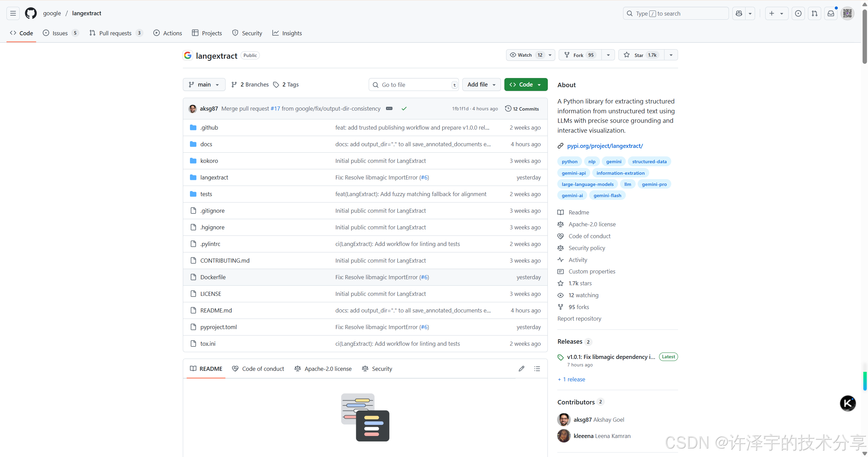Screen dimensions: 868x457
Task: Click the google owner breadcrumb
Action: (52, 13)
